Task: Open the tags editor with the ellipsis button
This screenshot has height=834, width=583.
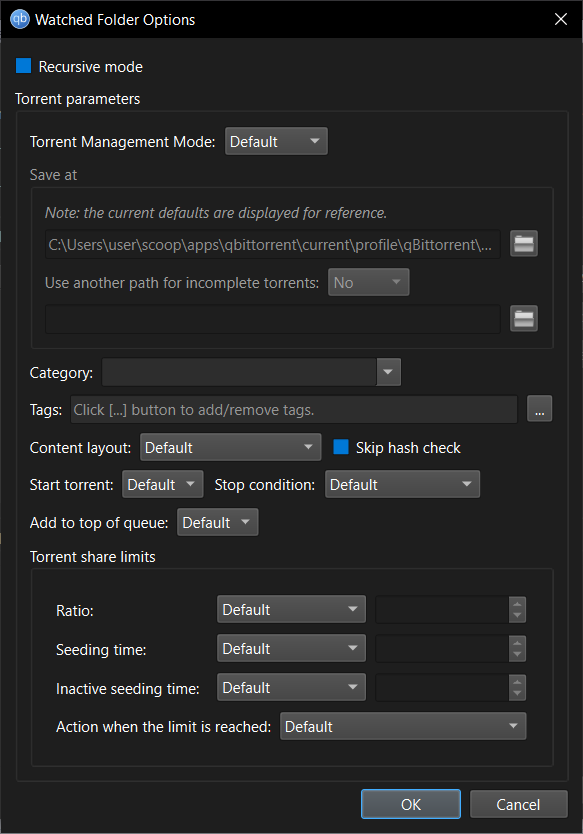Action: click(539, 409)
